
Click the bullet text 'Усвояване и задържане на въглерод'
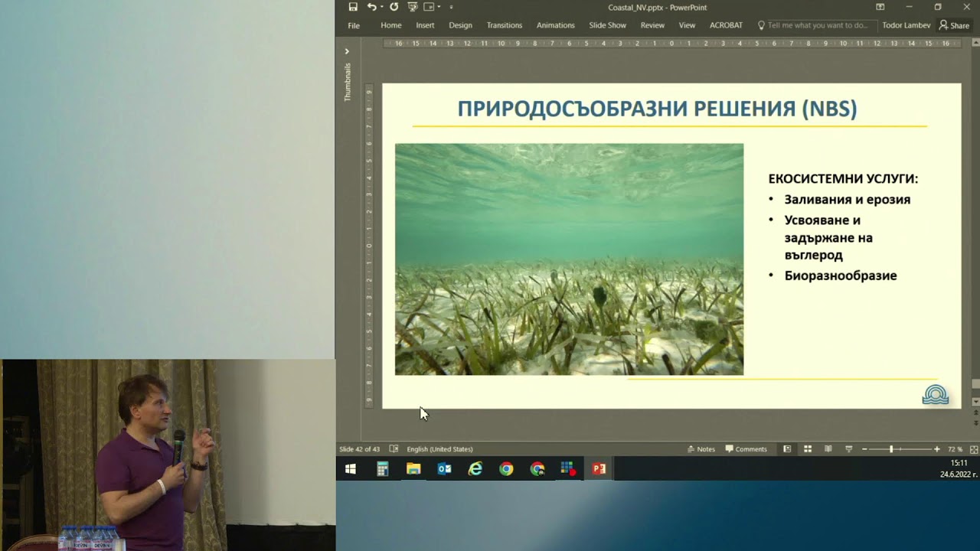pyautogui.click(x=828, y=237)
